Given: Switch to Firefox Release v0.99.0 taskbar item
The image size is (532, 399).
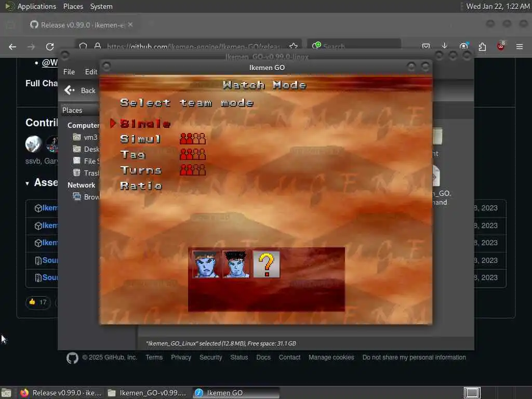Looking at the screenshot, I should click(60, 393).
